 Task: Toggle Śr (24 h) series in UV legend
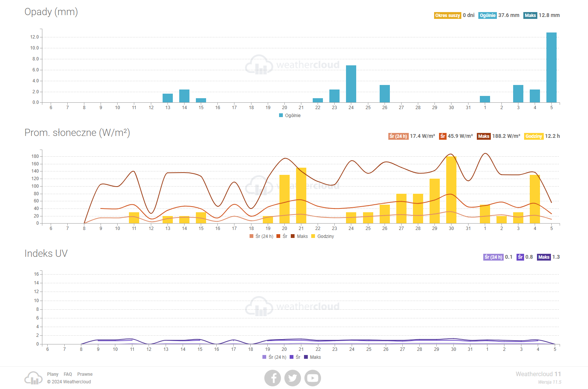click(274, 357)
